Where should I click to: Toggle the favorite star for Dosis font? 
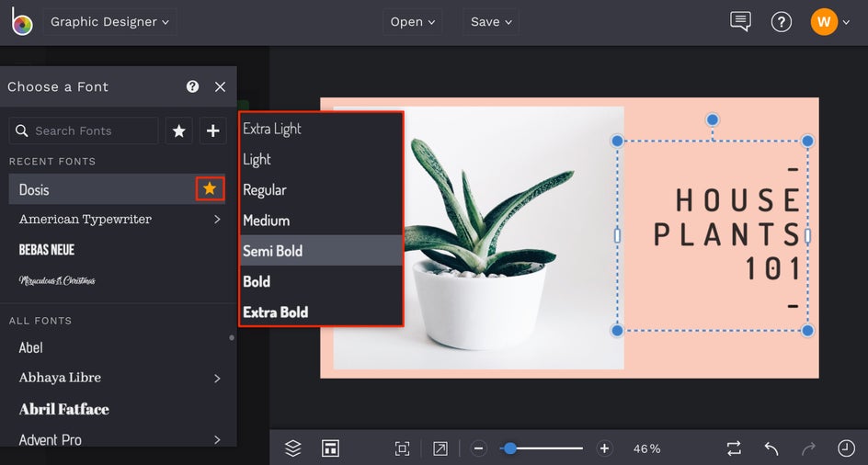pyautogui.click(x=210, y=188)
